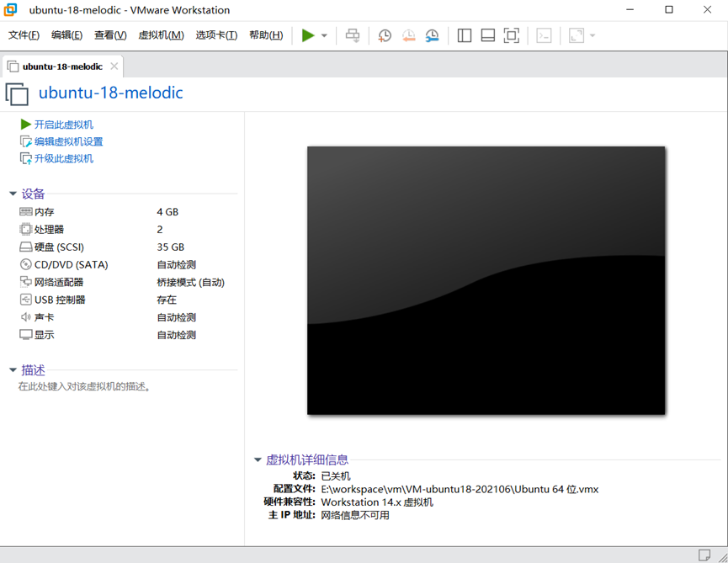Click the stretch guest display icon
The width and height of the screenshot is (728, 563).
pos(577,35)
